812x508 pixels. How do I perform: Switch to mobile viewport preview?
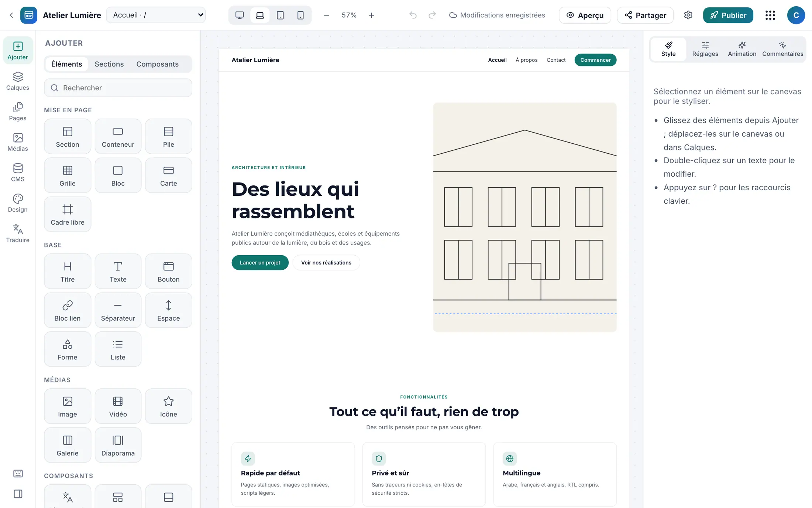point(300,15)
